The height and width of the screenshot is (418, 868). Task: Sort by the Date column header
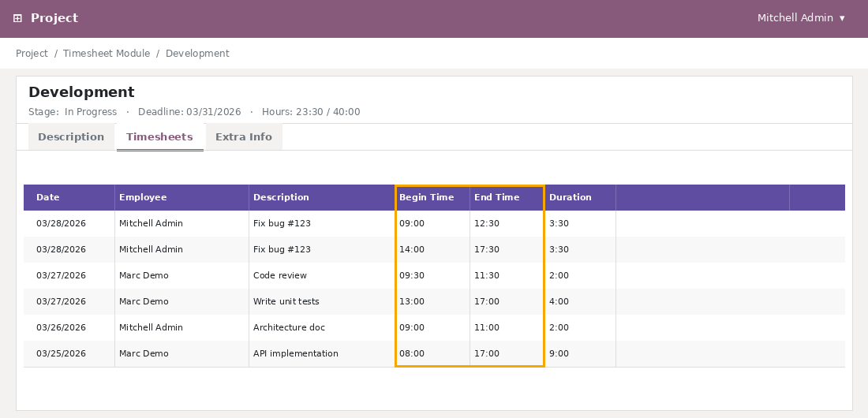[69, 197]
